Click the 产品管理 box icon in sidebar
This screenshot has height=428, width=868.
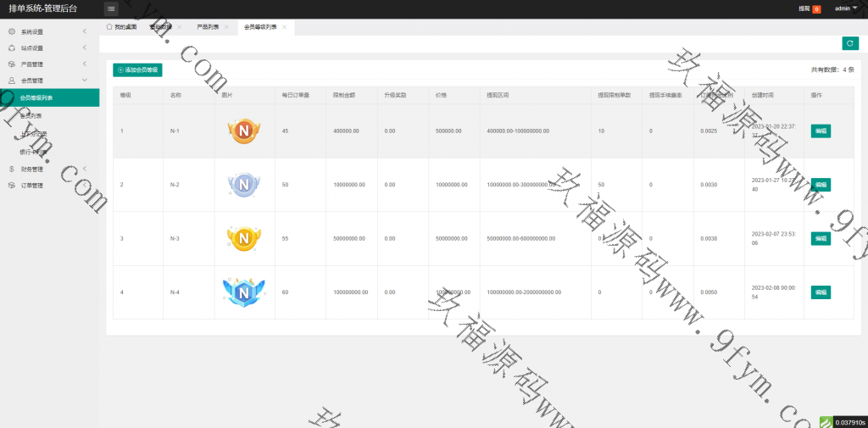(x=12, y=64)
